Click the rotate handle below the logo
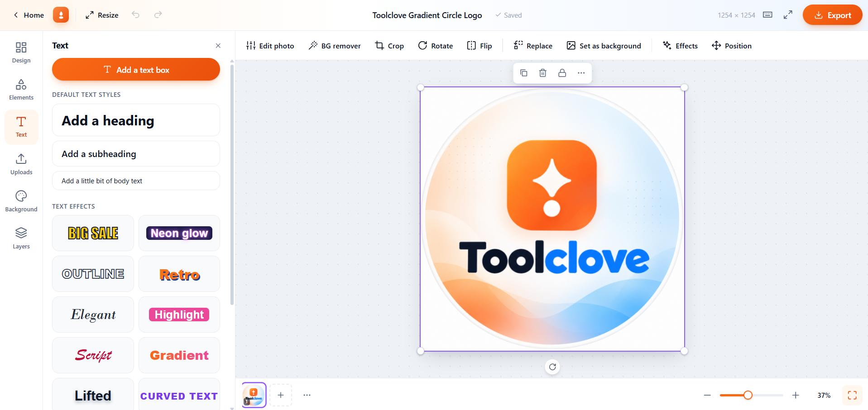The image size is (868, 410). (552, 367)
